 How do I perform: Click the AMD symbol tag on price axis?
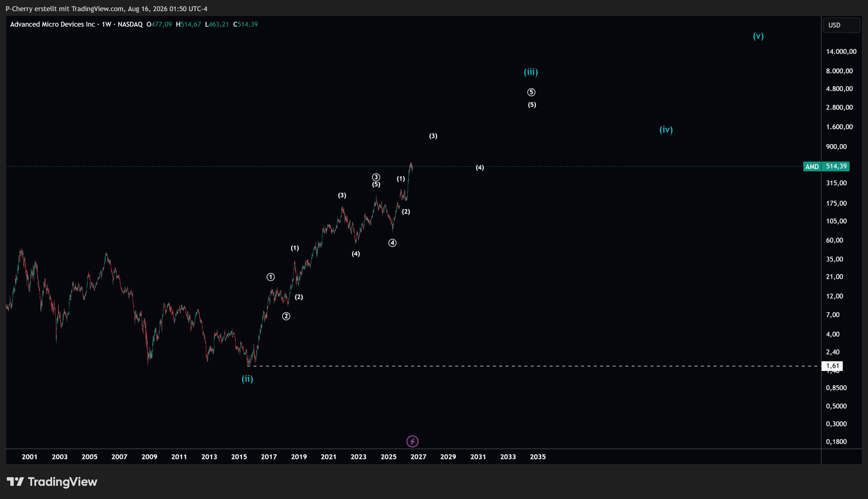tap(812, 166)
